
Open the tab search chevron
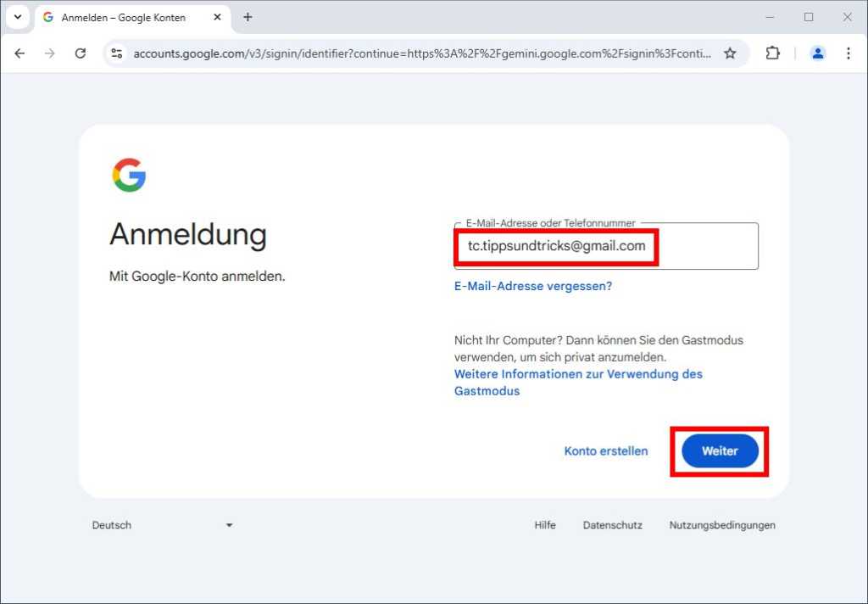point(18,17)
